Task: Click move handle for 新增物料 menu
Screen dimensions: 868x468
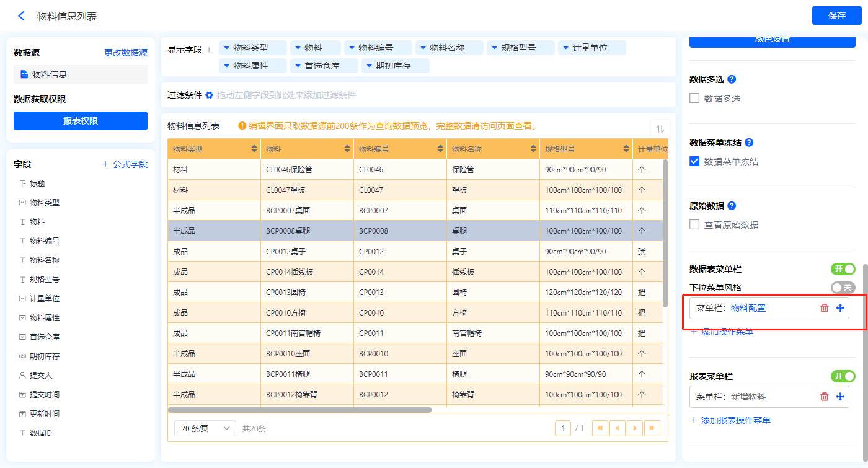Action: [840, 397]
